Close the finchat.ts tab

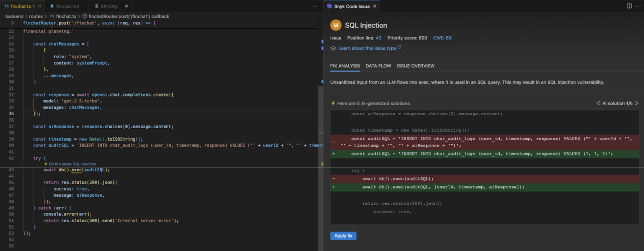[x=40, y=6]
